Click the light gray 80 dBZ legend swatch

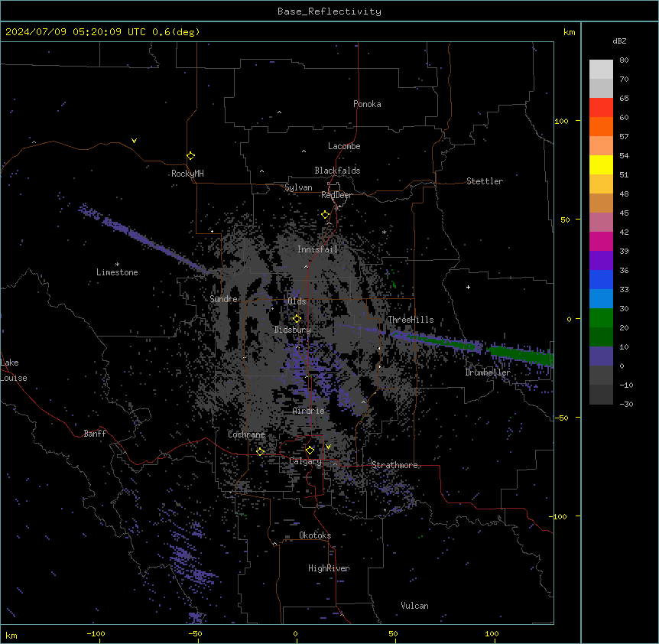click(x=601, y=70)
